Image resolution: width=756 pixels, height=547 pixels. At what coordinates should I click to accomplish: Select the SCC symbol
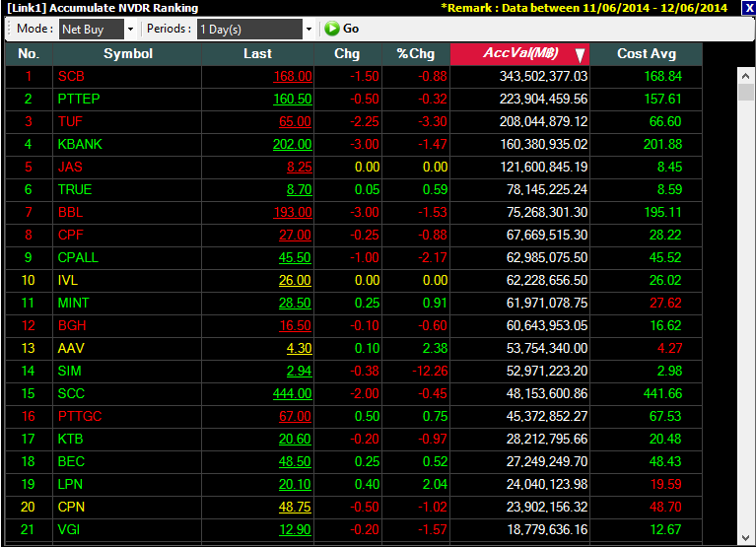[71, 393]
